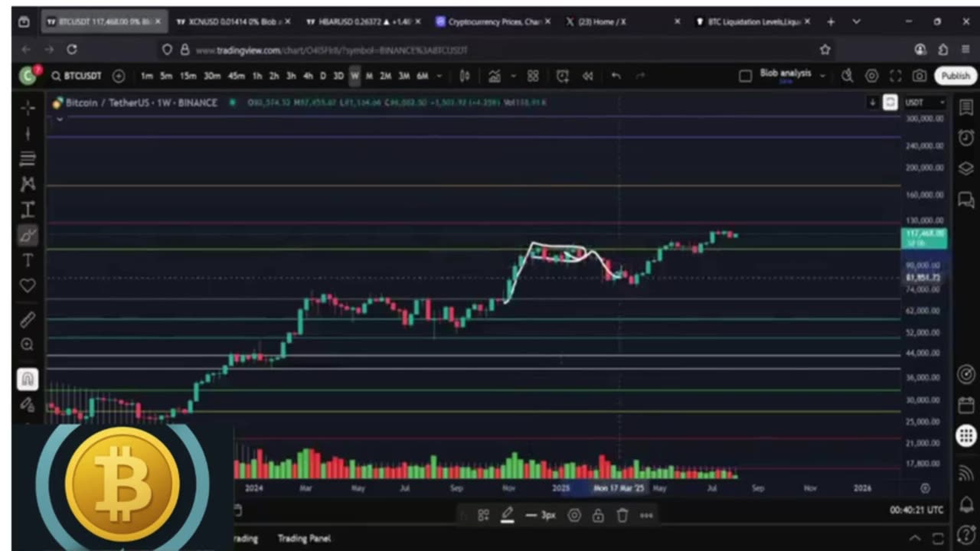Take a chart snapshot with camera icon
Viewport: 980px width, 551px height.
(x=920, y=76)
